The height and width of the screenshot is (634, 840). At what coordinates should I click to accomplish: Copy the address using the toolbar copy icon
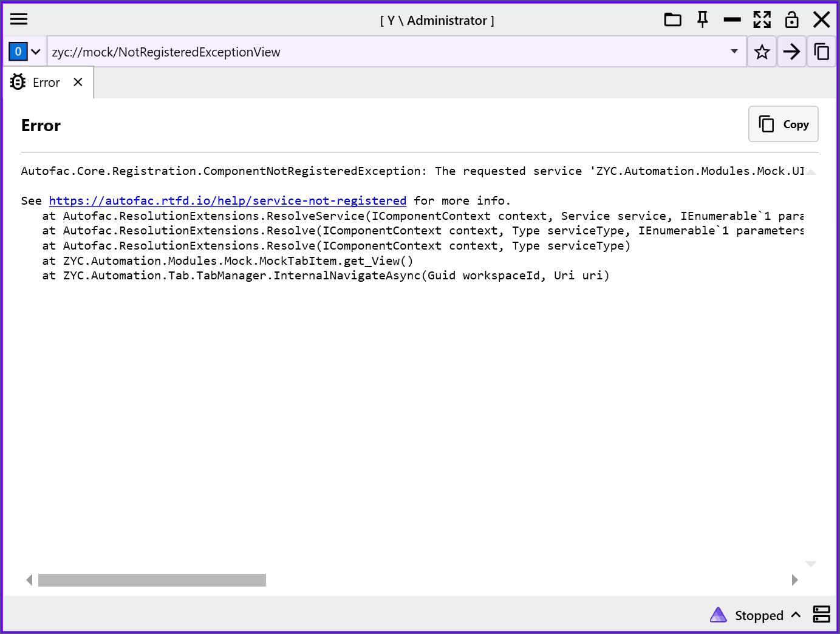822,52
